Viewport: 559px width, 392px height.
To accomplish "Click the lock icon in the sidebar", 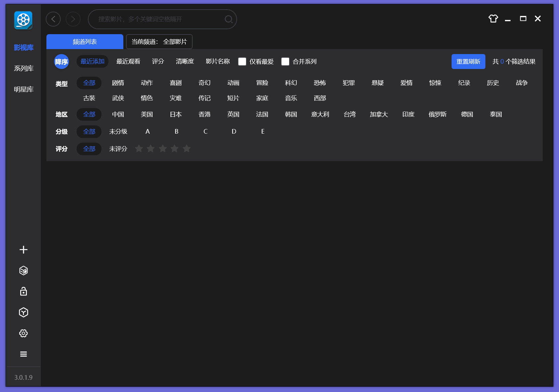I will coord(23,292).
